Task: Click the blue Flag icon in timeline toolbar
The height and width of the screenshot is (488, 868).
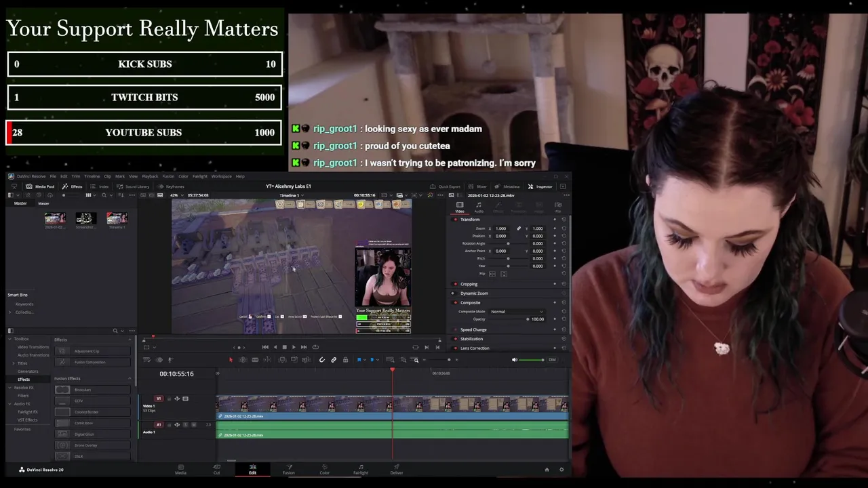Action: pos(359,360)
